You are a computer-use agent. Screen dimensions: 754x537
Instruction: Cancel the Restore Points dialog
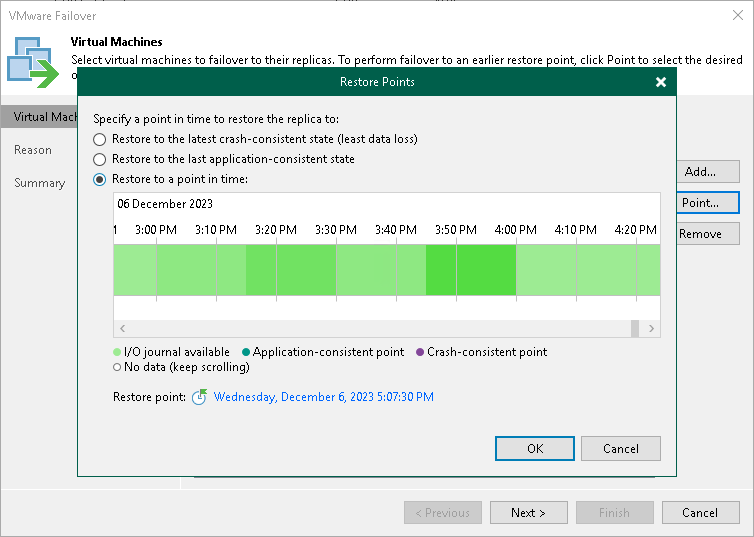pos(621,449)
